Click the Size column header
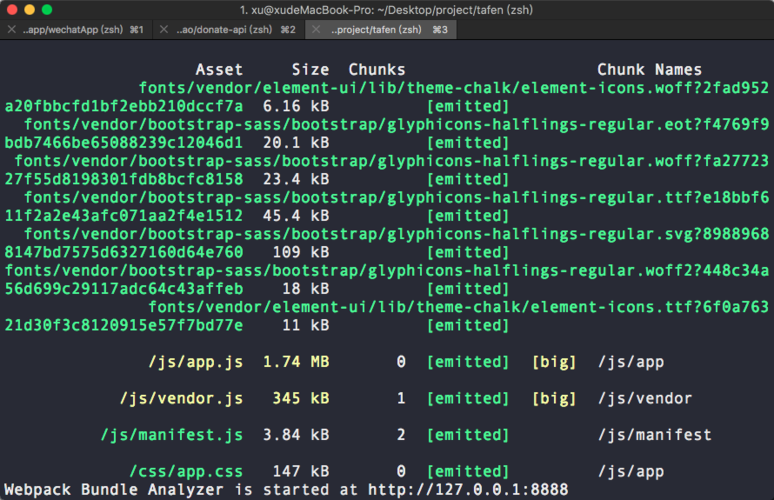The image size is (774, 500). [x=310, y=70]
